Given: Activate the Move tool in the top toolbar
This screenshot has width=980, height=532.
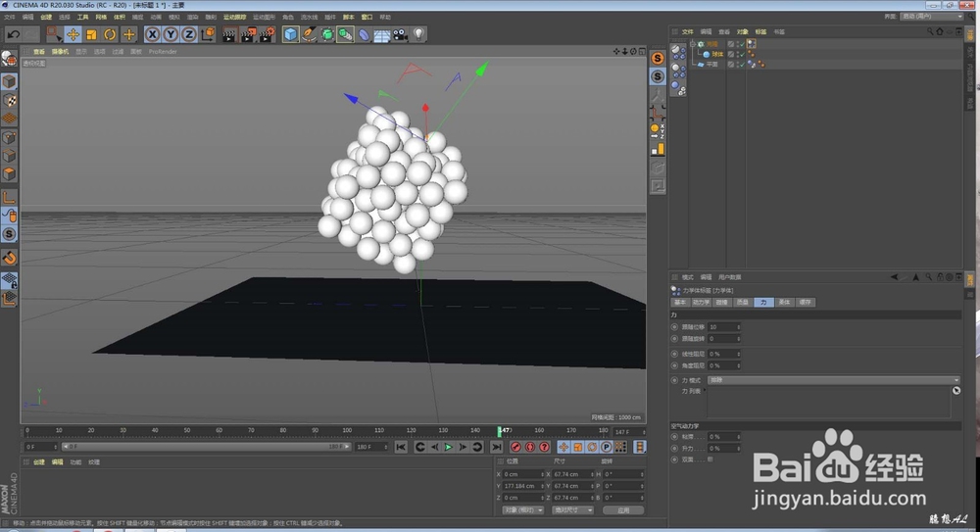Looking at the screenshot, I should point(73,34).
